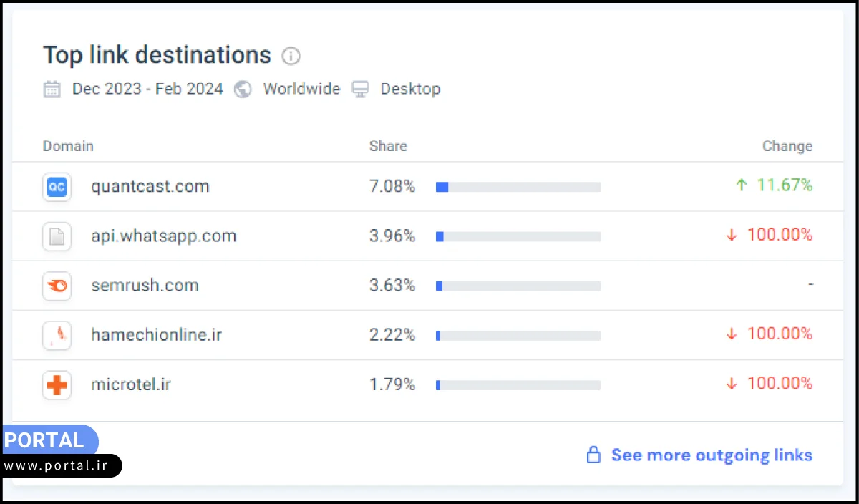This screenshot has width=859, height=504.
Task: Sort by the Change column header
Action: pos(787,146)
